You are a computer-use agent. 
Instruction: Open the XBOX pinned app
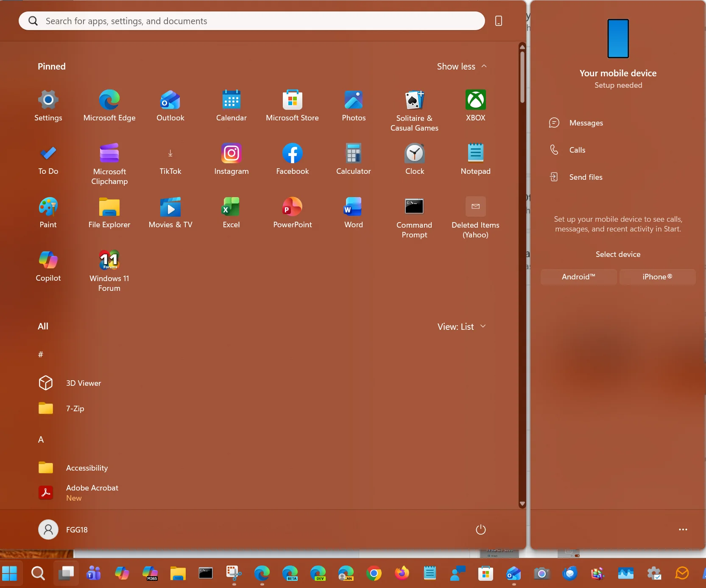click(x=475, y=106)
